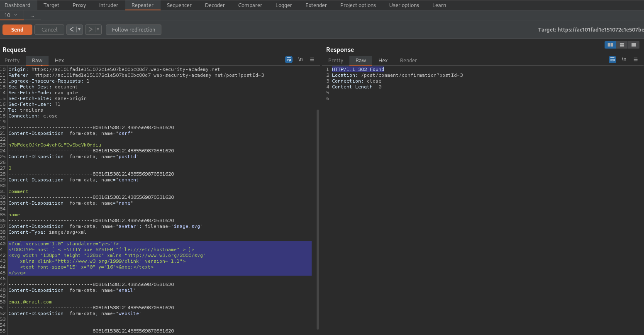Screen dimensions: 644x335
Task: Click the Target URL label
Action: [x=591, y=29]
